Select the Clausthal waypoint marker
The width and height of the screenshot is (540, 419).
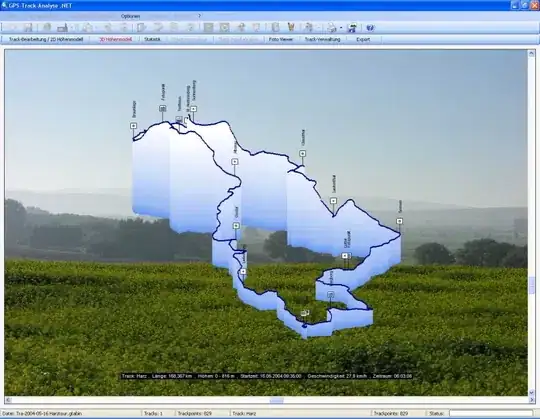pyautogui.click(x=302, y=153)
